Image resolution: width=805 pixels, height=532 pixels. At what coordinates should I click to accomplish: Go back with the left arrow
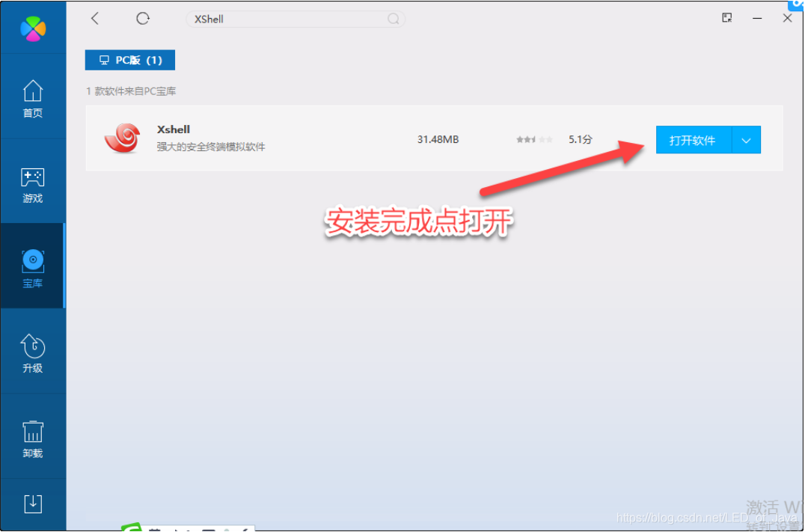(x=94, y=19)
